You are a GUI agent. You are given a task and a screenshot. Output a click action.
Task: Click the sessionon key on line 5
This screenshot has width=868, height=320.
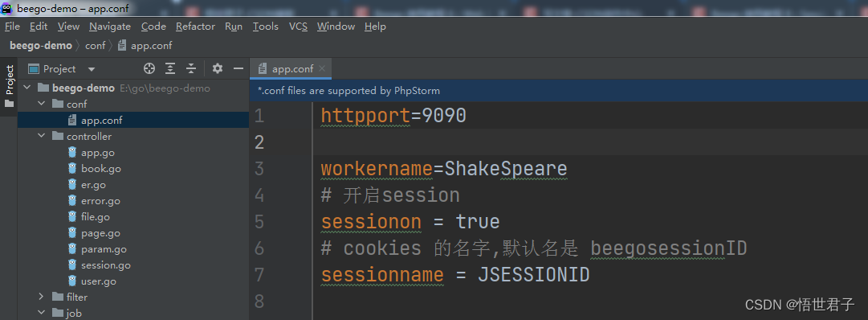(x=371, y=222)
